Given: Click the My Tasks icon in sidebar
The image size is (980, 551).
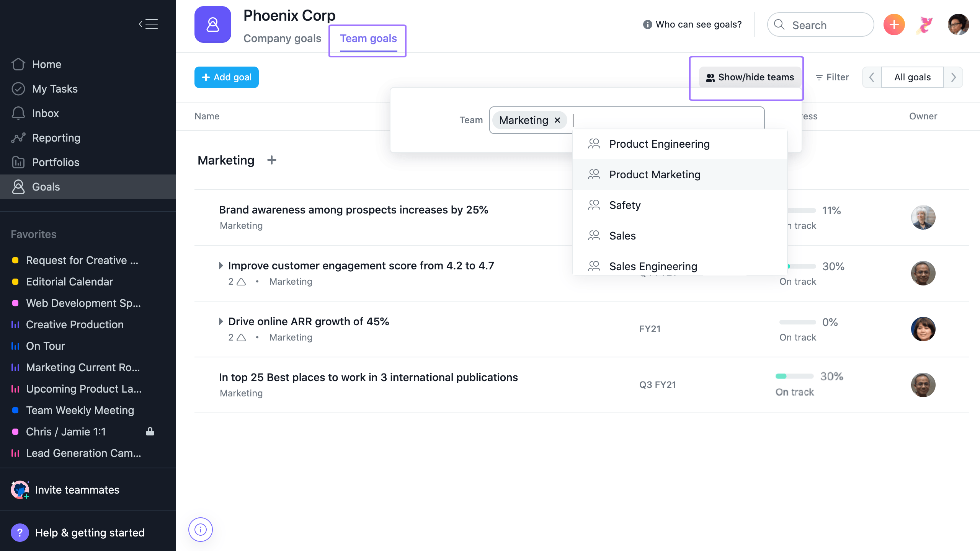Looking at the screenshot, I should tap(18, 88).
